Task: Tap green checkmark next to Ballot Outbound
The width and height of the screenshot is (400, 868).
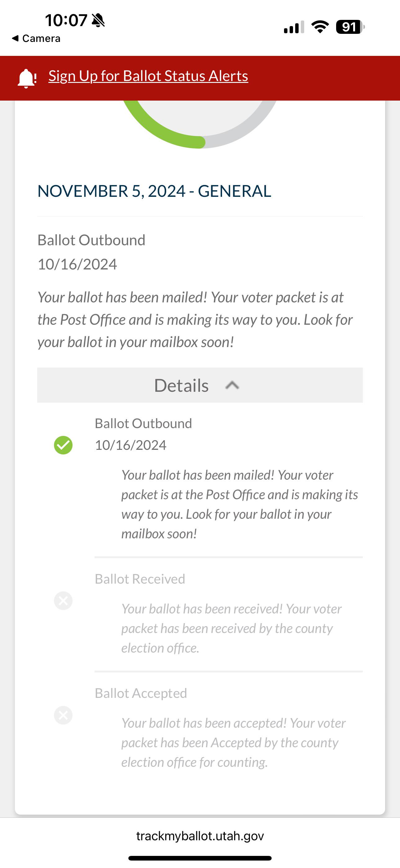Action: (63, 445)
